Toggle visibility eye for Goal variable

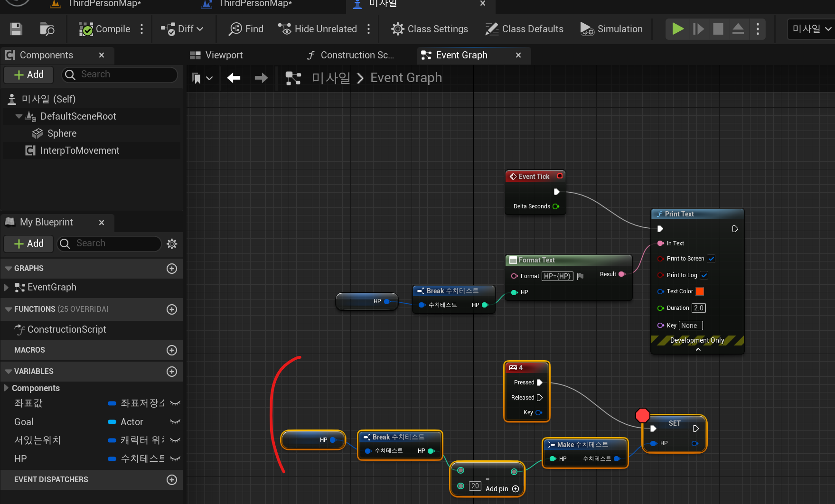pos(175,422)
